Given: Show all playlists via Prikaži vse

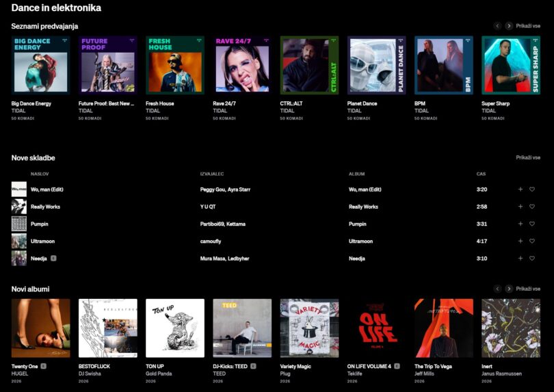Looking at the screenshot, I should click(x=528, y=26).
